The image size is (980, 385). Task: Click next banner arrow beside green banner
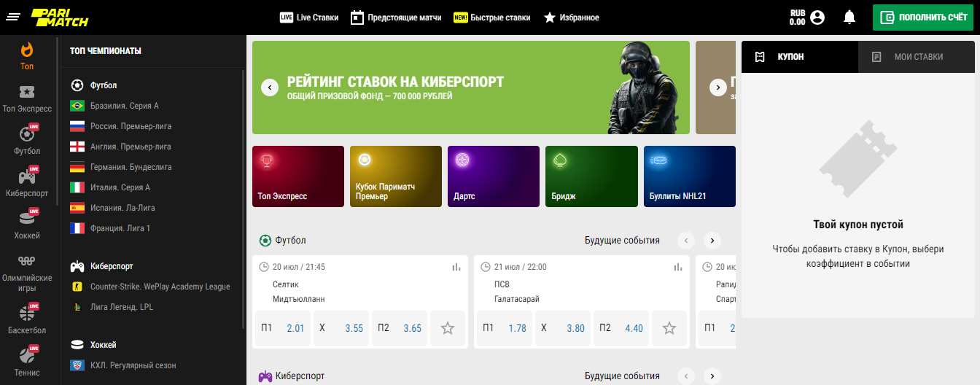(x=718, y=87)
